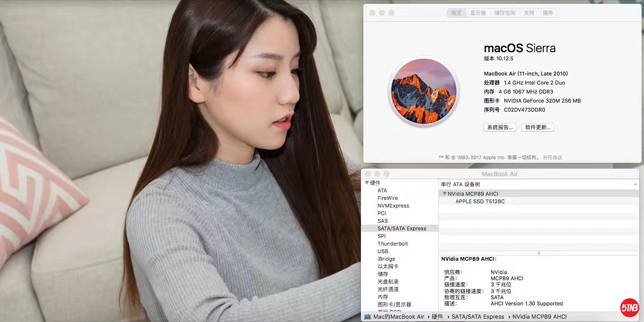
Task: Choose NVMExpress from the sidebar
Action: coord(393,206)
